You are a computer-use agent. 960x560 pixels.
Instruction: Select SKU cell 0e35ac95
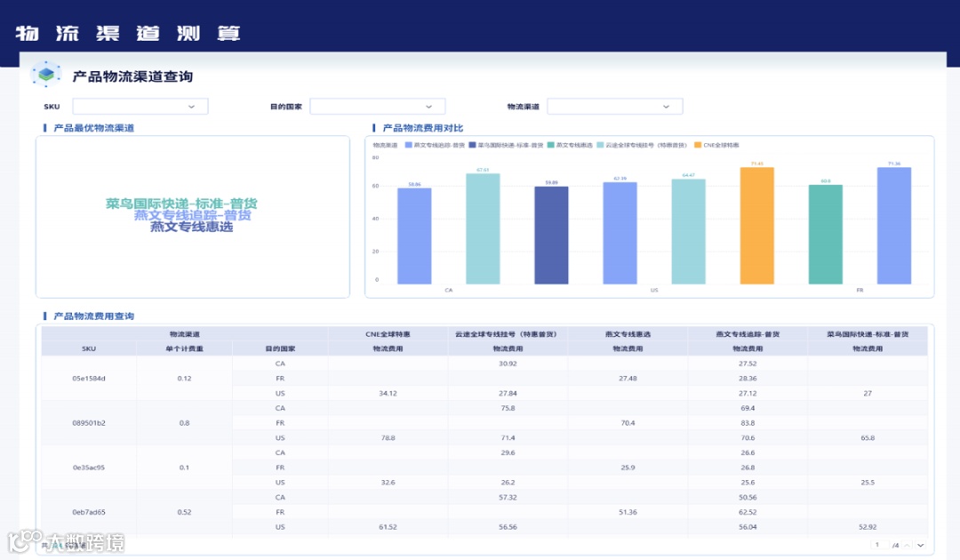(x=89, y=468)
